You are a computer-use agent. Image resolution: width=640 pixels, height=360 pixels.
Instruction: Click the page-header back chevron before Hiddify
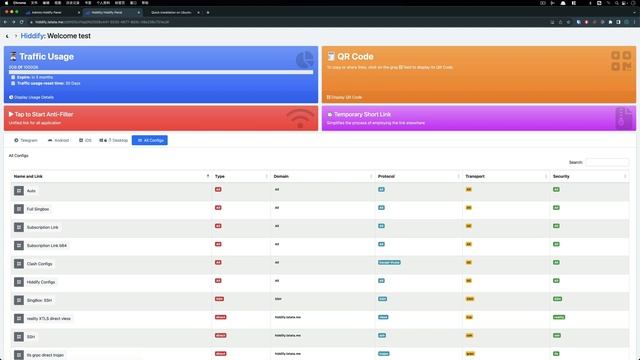(7, 36)
